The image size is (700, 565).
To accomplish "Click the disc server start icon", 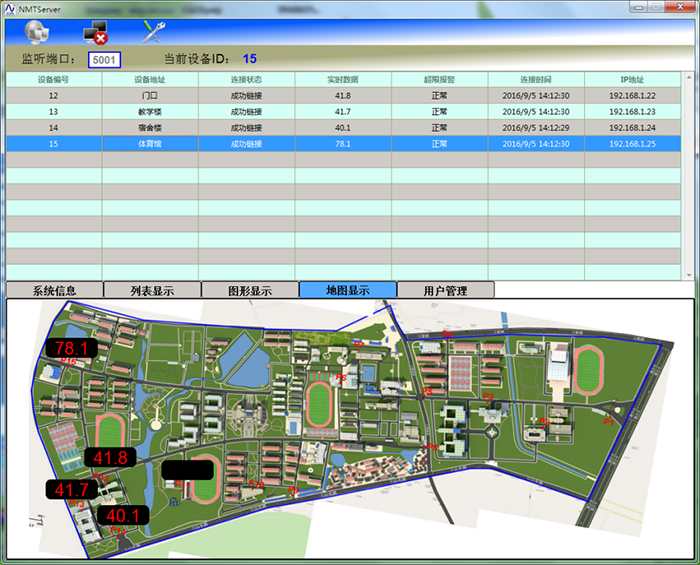I will pos(35,30).
